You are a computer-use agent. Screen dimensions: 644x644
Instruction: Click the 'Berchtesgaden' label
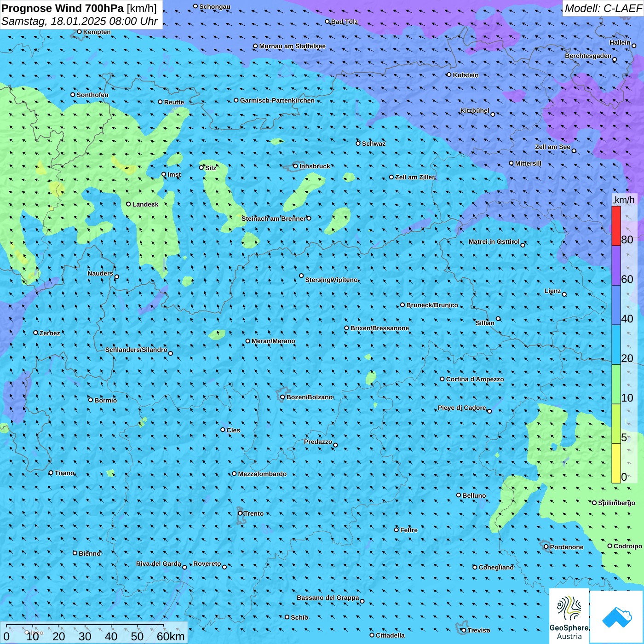pos(588,56)
